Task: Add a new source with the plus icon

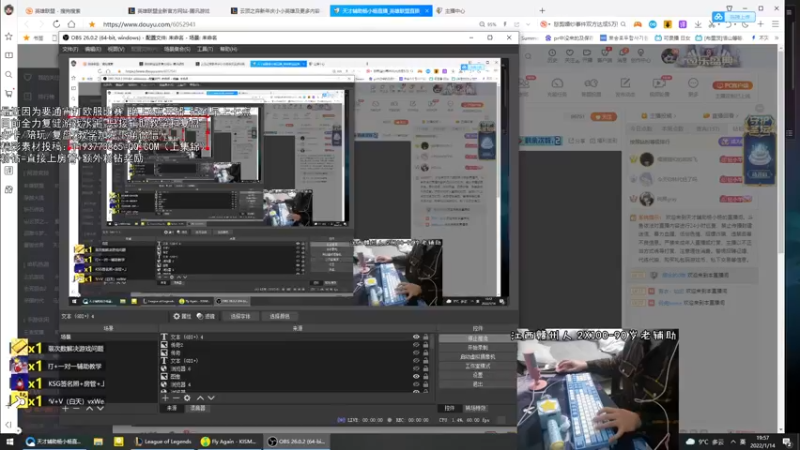Action: [x=165, y=398]
